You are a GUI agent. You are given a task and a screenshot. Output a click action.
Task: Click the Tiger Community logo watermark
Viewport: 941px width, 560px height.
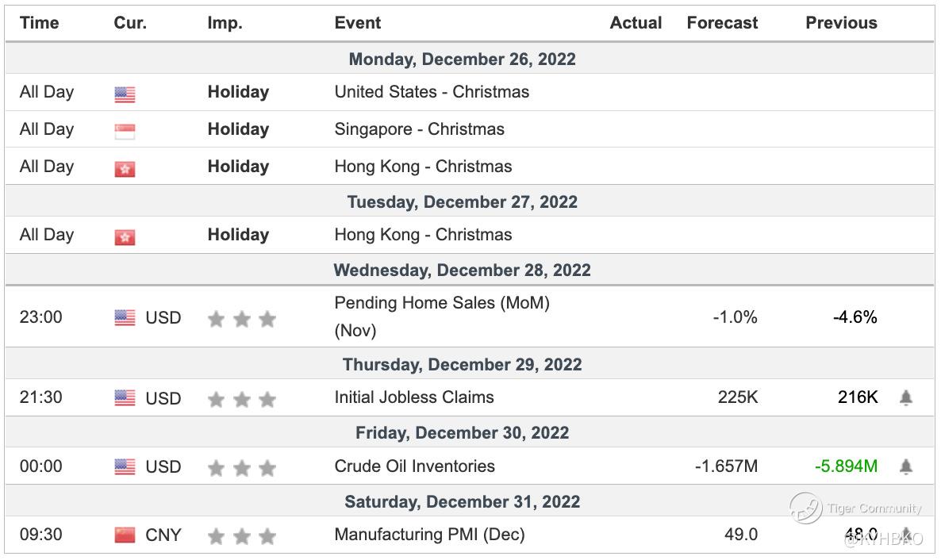click(805, 508)
